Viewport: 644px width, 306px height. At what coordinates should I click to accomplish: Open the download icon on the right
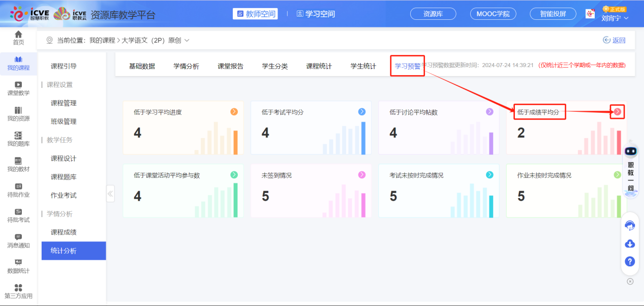(x=630, y=243)
